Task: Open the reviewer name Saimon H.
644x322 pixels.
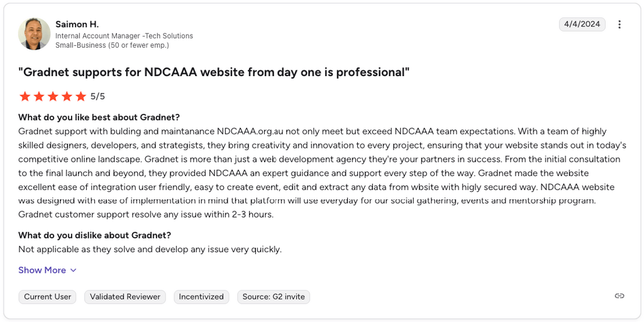Action: (77, 24)
